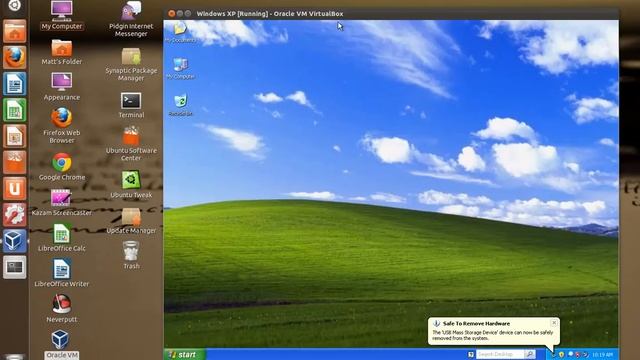Open LibreOffice Calc in the launcher

tap(15, 110)
